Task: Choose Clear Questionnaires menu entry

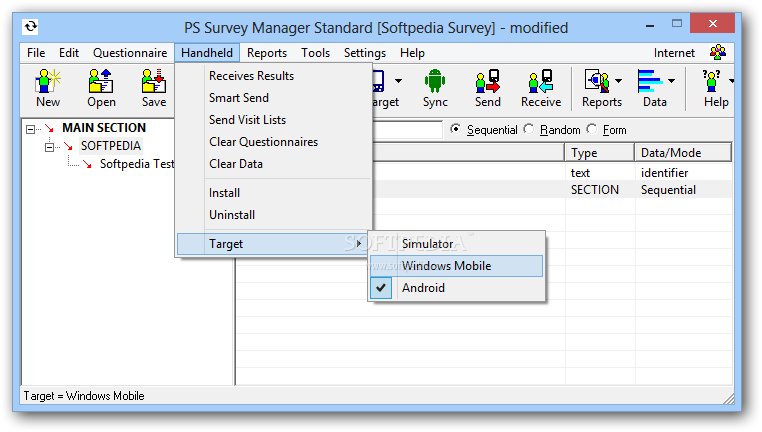Action: 274,142
